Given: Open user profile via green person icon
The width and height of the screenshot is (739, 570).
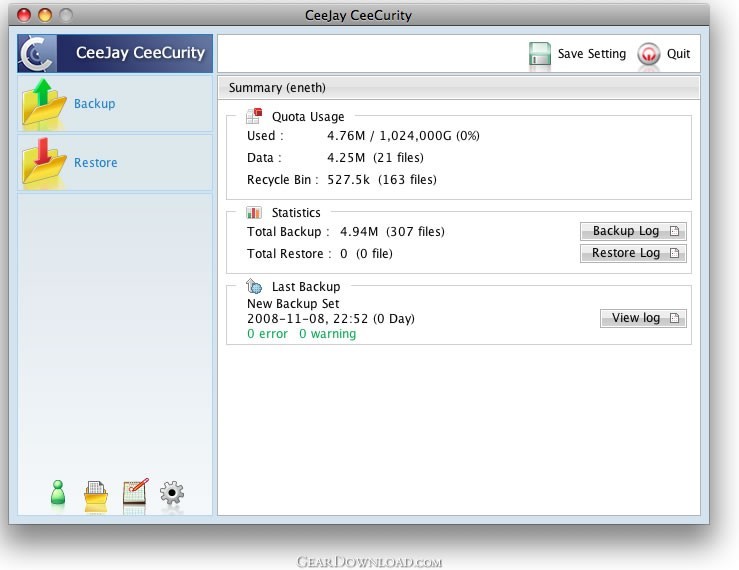Looking at the screenshot, I should [58, 494].
